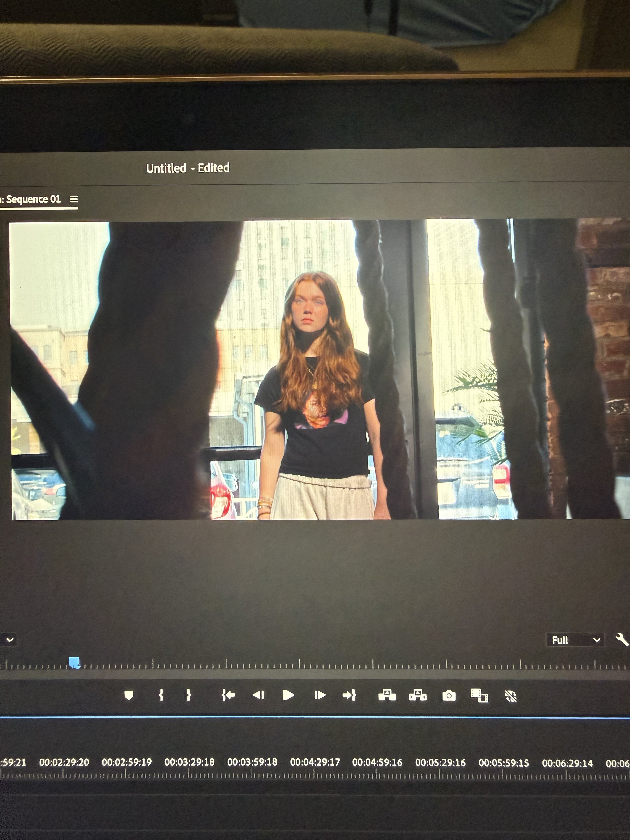Toggle proxies icon in monitor controls

[511, 696]
